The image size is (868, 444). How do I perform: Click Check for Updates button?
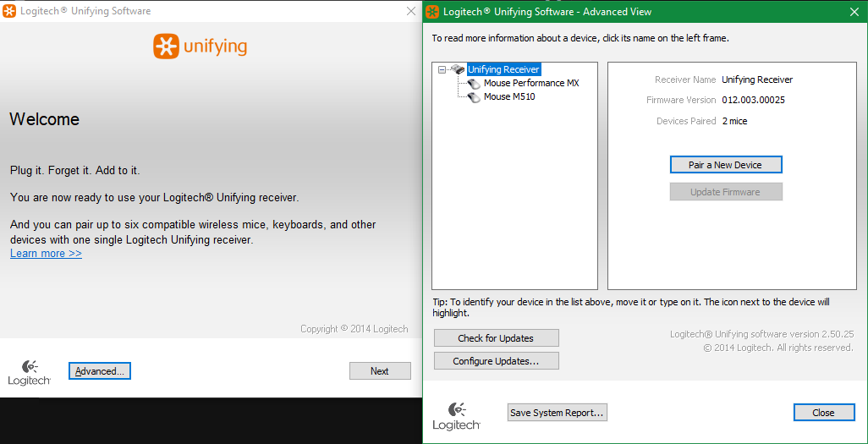click(x=496, y=338)
